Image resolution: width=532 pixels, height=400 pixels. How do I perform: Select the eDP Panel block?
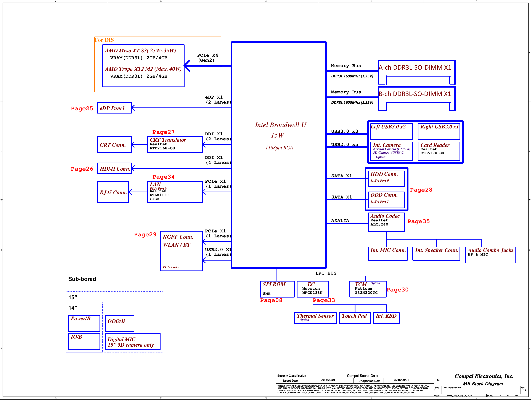[x=114, y=108]
